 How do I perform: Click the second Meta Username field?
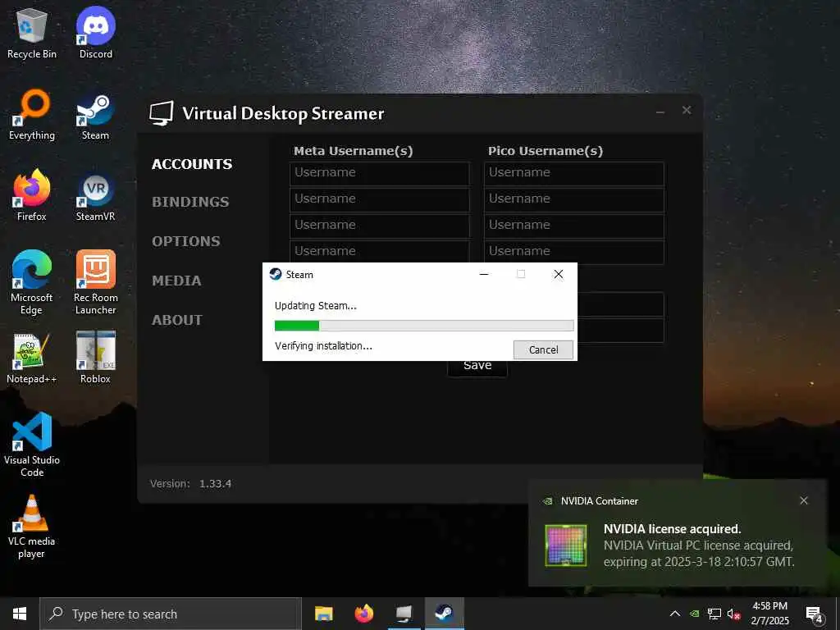[379, 200]
